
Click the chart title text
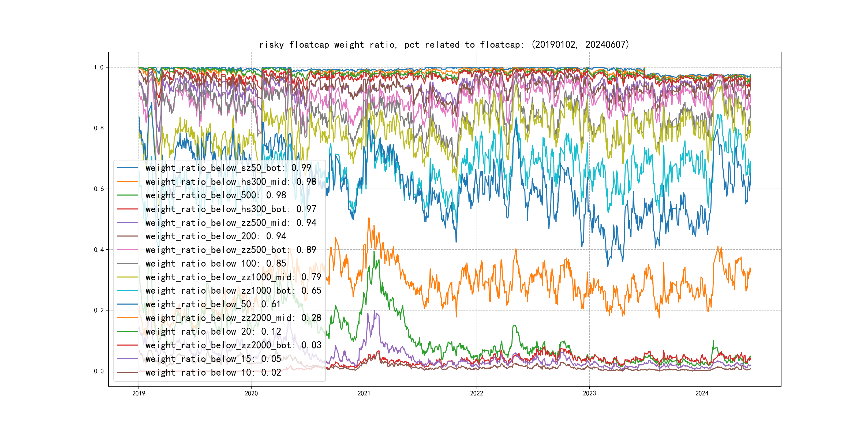click(444, 44)
